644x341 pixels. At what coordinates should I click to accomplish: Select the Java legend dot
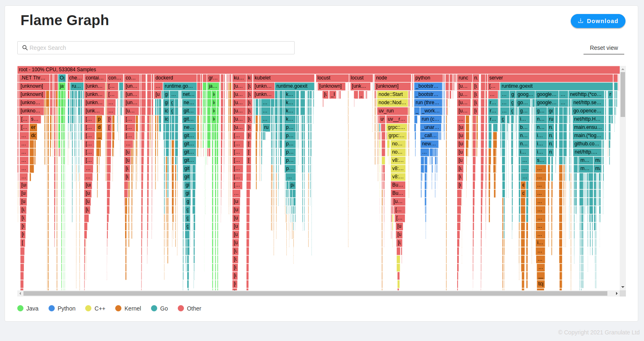[x=20, y=308]
